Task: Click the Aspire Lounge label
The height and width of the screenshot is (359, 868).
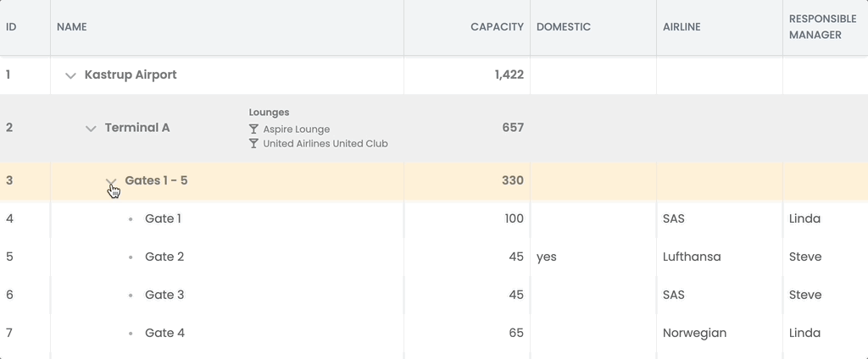Action: [x=296, y=130]
